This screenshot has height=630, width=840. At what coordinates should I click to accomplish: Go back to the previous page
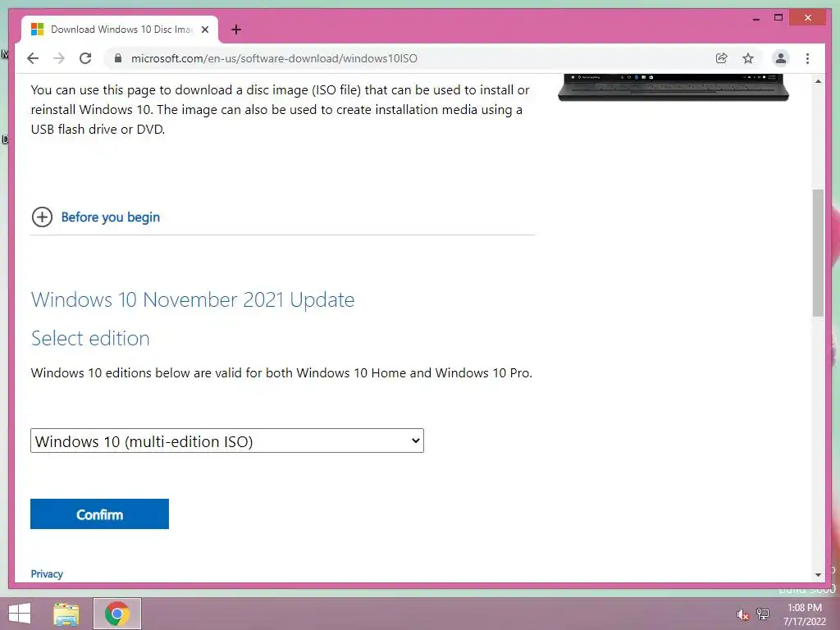pos(33,58)
